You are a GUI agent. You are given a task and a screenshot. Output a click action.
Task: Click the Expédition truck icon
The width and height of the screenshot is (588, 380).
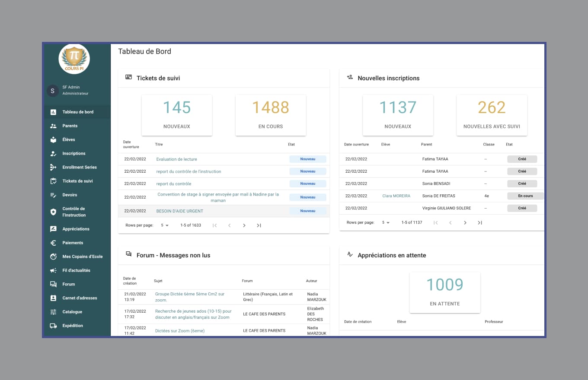pos(53,326)
